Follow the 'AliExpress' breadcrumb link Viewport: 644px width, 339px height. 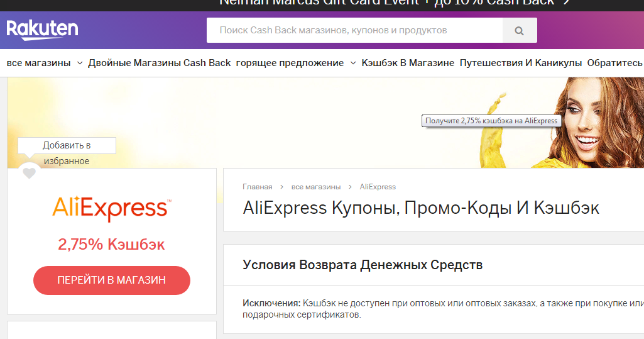pos(378,187)
